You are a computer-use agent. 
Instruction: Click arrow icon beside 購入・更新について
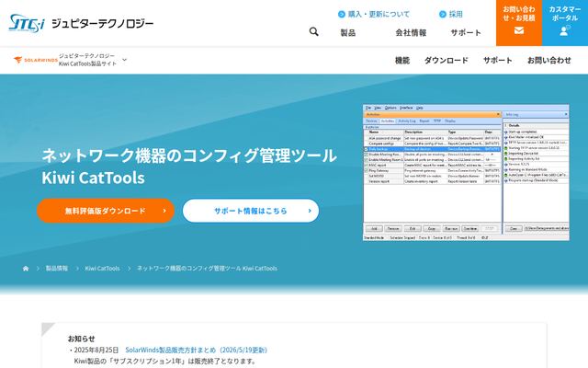(x=341, y=15)
